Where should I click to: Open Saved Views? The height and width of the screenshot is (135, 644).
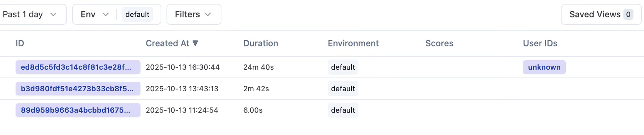[595, 14]
